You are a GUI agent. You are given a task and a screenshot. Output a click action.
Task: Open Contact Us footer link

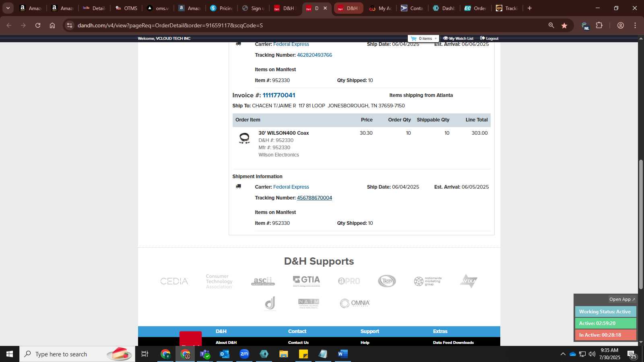pos(298,343)
